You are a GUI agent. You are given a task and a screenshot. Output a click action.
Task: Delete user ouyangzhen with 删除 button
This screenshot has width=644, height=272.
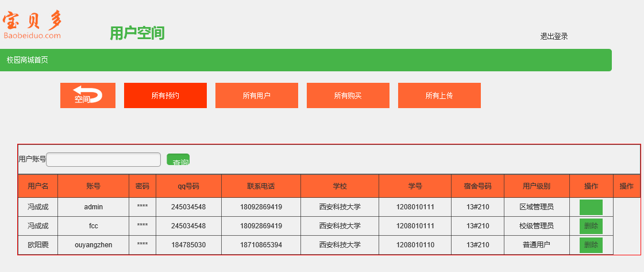(591, 245)
